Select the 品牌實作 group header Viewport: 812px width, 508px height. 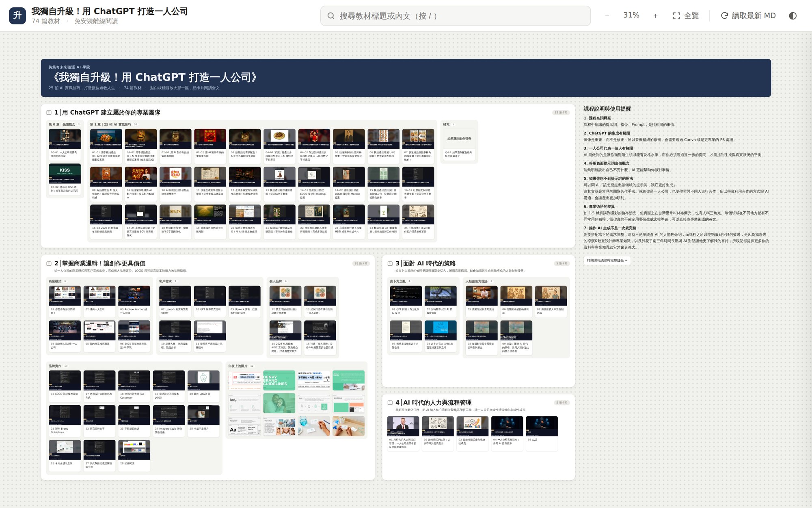(x=55, y=366)
